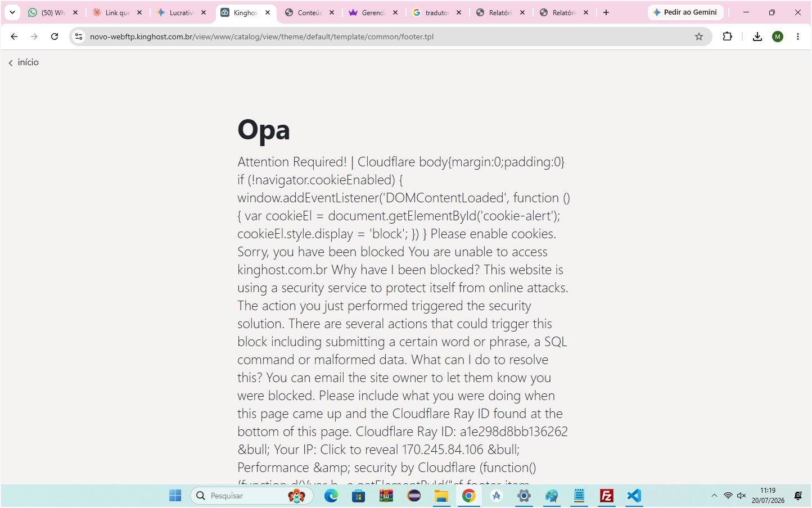Click the IP address 170.245.84.106

tap(443, 450)
